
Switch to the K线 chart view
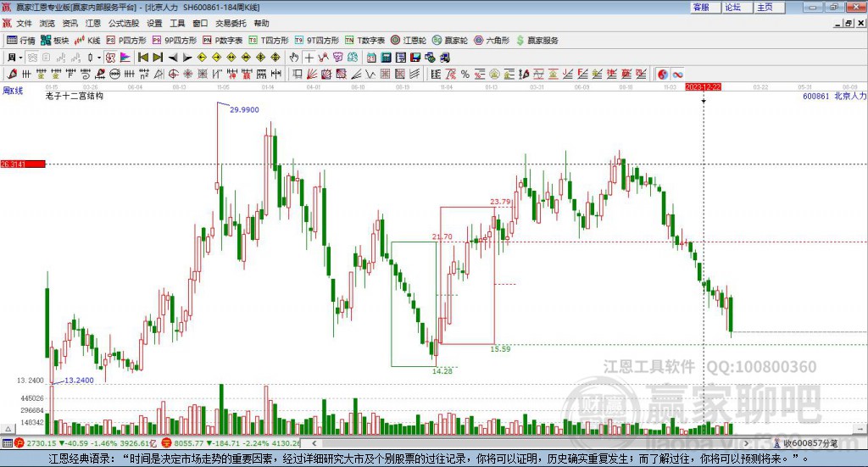click(x=87, y=41)
